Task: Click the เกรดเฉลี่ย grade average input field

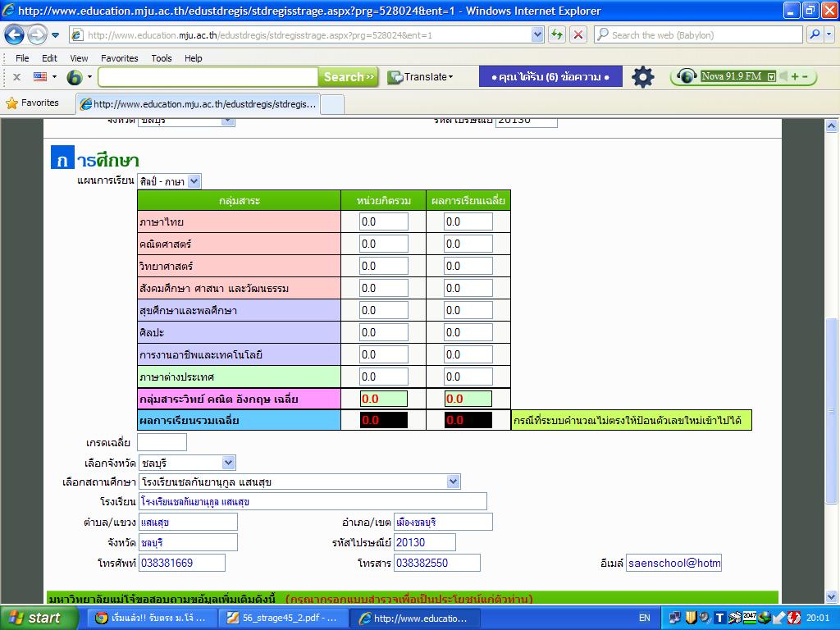Action: [x=162, y=443]
